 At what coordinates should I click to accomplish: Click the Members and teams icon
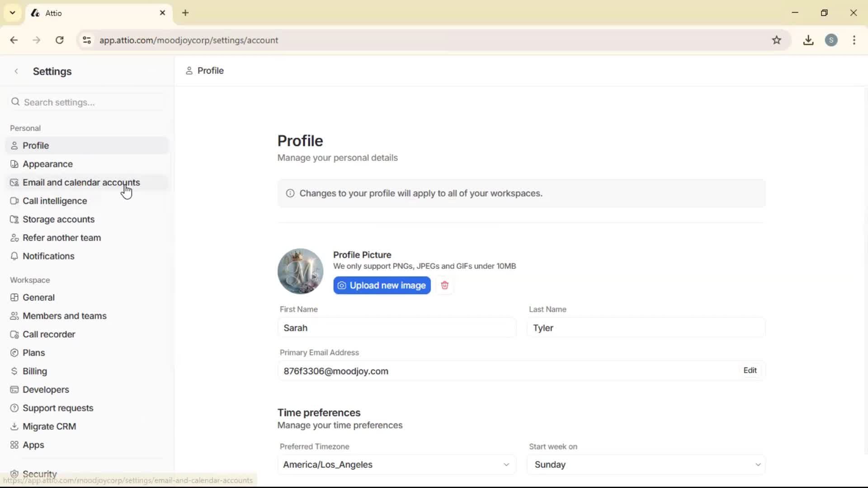point(14,316)
